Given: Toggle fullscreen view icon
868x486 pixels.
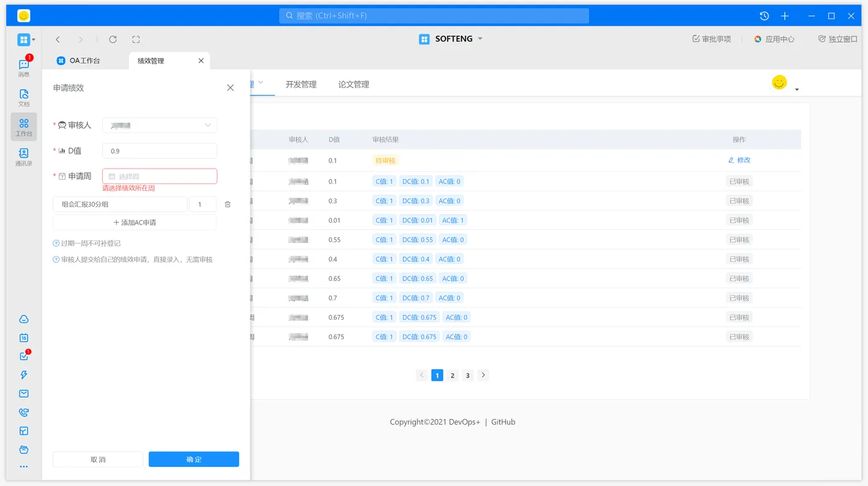Looking at the screenshot, I should click(136, 39).
